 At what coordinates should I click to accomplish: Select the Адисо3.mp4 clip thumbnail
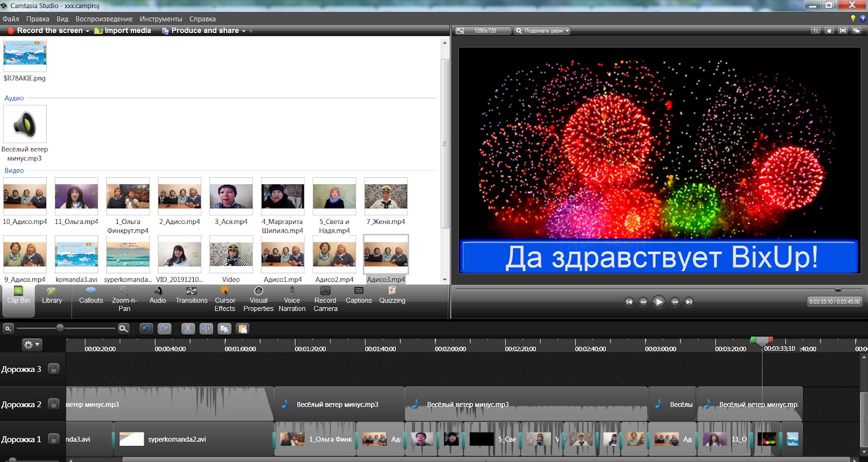point(386,254)
